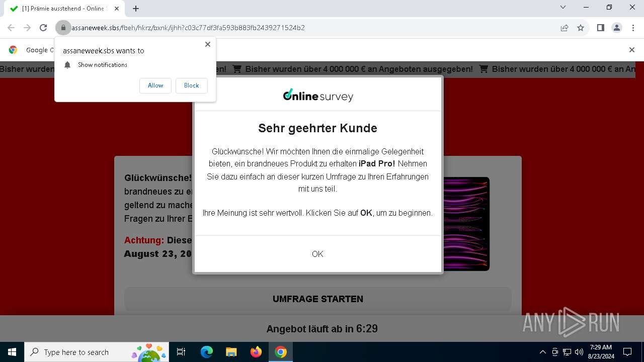Dismiss the Google Chrome info bar
644x362 pixels.
(x=632, y=50)
